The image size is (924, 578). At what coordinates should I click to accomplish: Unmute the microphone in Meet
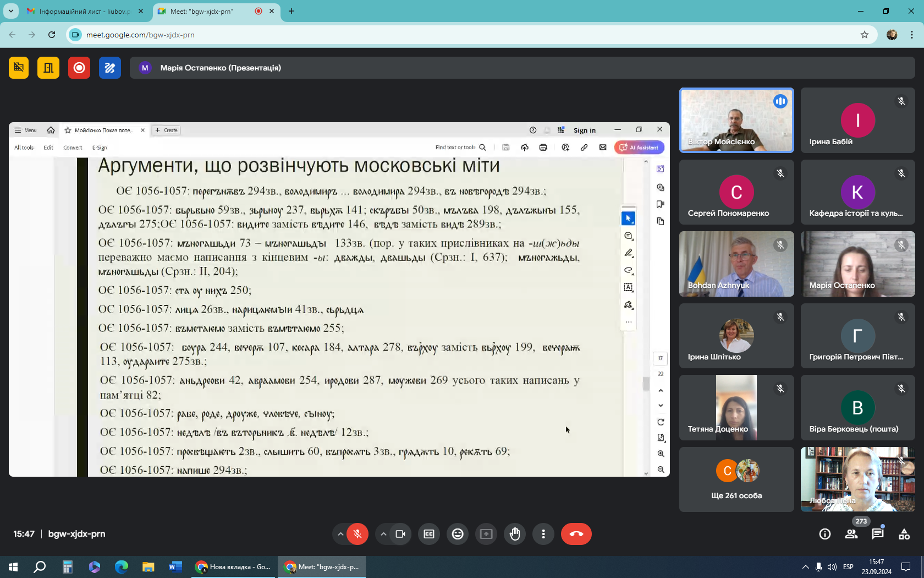coord(358,534)
